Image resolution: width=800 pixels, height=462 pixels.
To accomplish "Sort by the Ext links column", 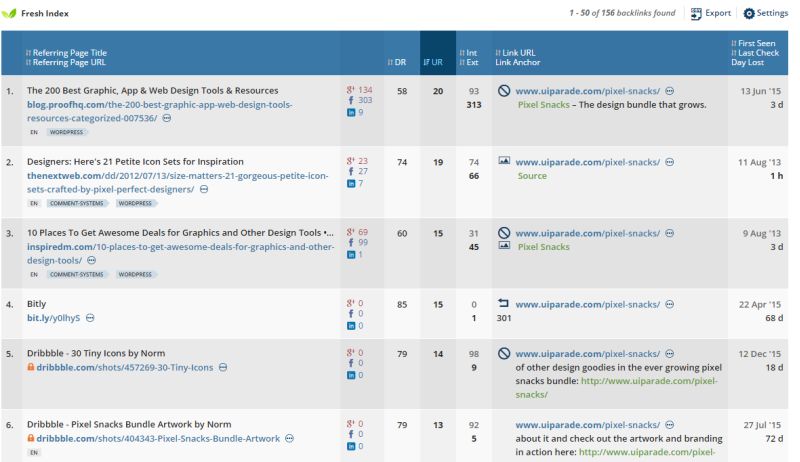I will click(469, 62).
